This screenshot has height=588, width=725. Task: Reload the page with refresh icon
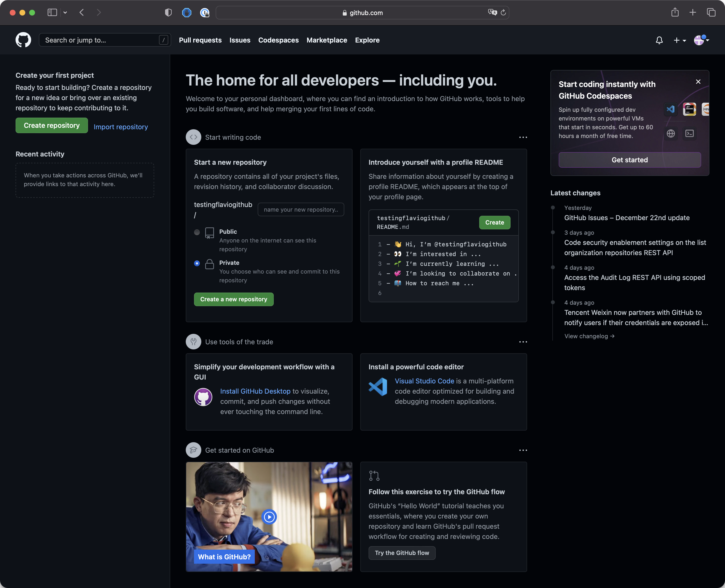[503, 13]
